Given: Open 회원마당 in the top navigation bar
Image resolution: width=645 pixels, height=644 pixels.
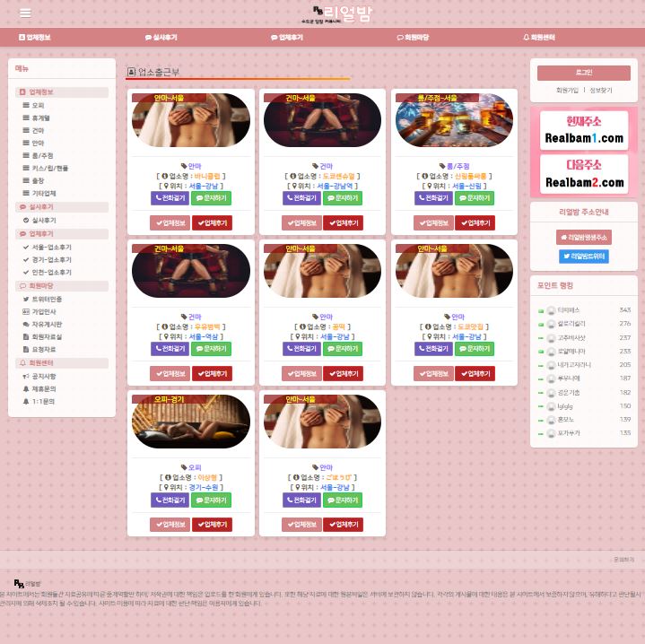Looking at the screenshot, I should (x=413, y=38).
